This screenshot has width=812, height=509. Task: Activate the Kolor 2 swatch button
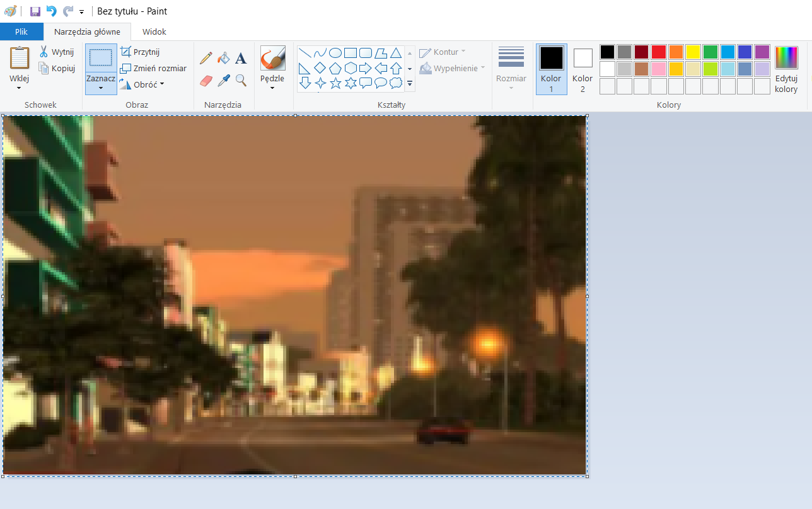coord(583,69)
